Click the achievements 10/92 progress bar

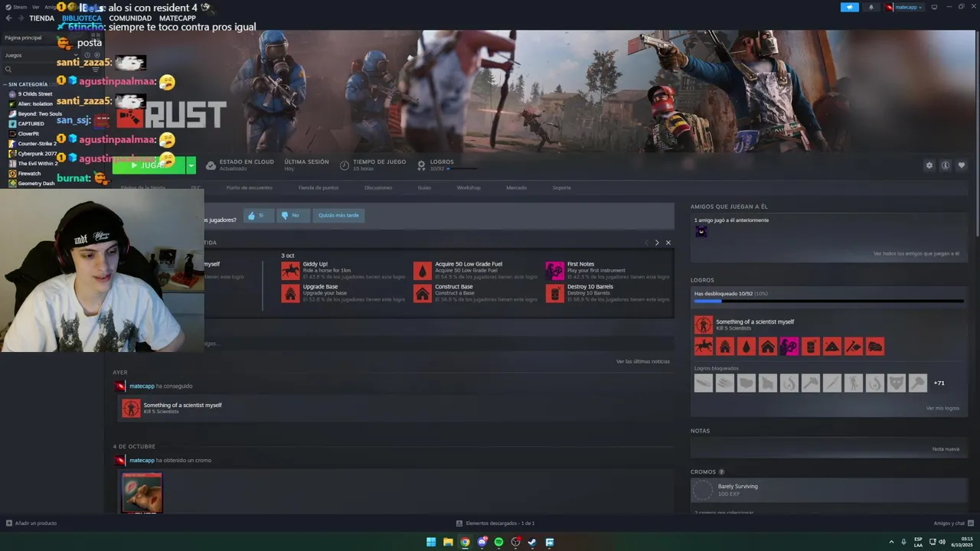click(x=828, y=302)
